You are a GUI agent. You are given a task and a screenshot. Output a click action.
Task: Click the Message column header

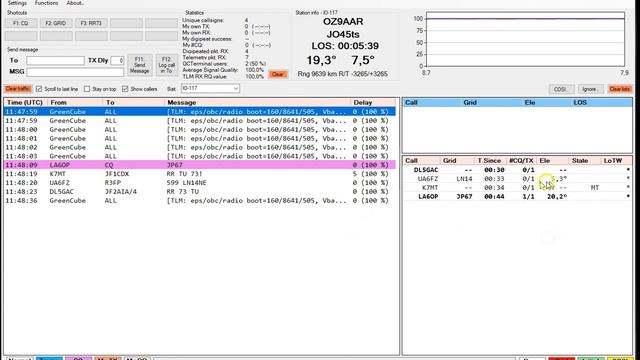click(257, 102)
